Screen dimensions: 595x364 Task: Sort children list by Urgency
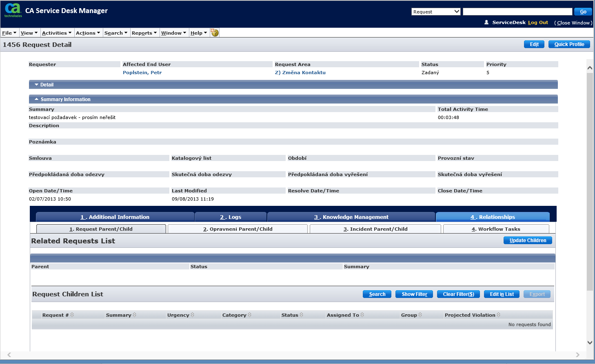point(192,315)
